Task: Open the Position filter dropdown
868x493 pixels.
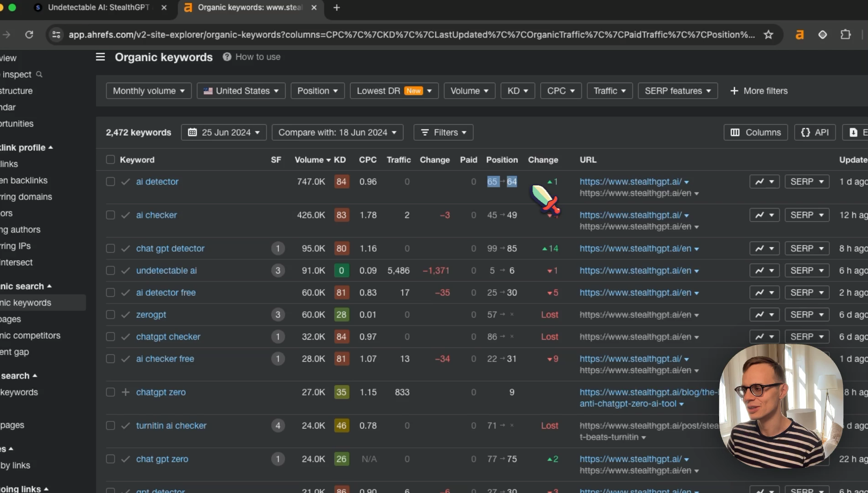Action: coord(318,91)
